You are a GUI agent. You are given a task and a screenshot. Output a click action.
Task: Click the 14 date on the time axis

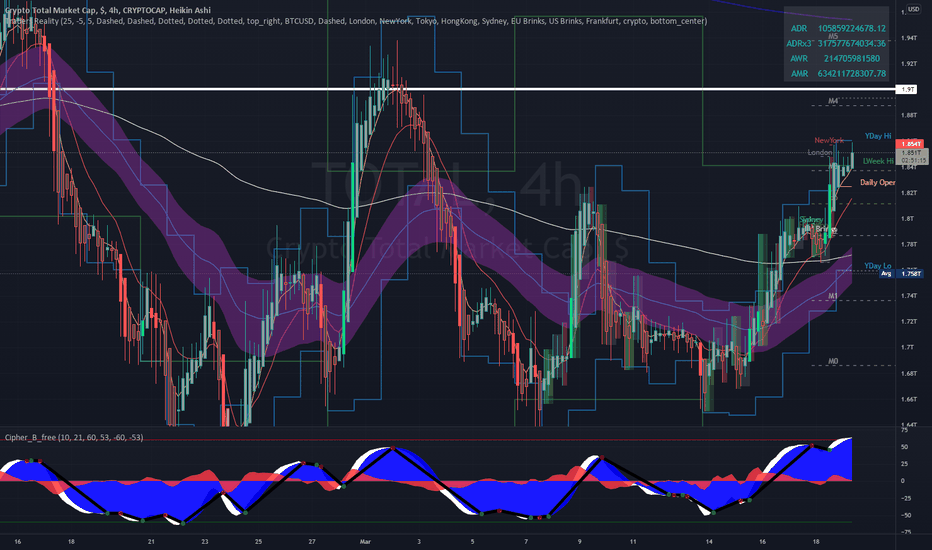coord(709,542)
